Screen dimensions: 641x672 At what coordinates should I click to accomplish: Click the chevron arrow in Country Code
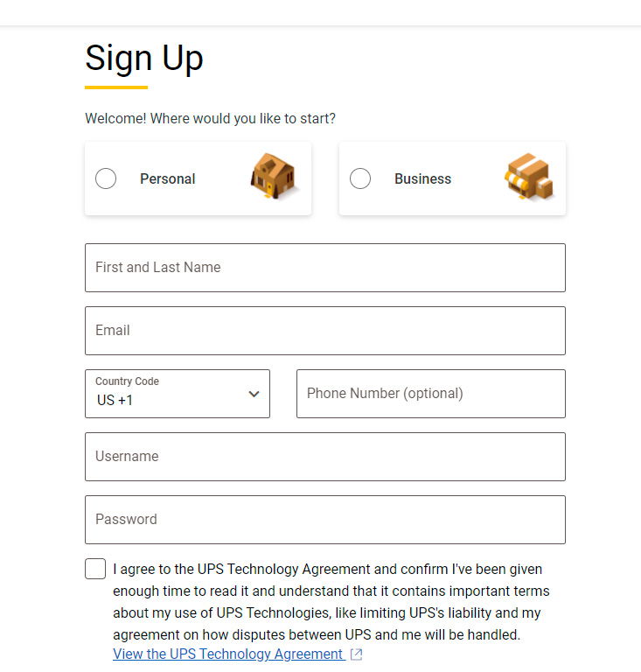coord(254,394)
